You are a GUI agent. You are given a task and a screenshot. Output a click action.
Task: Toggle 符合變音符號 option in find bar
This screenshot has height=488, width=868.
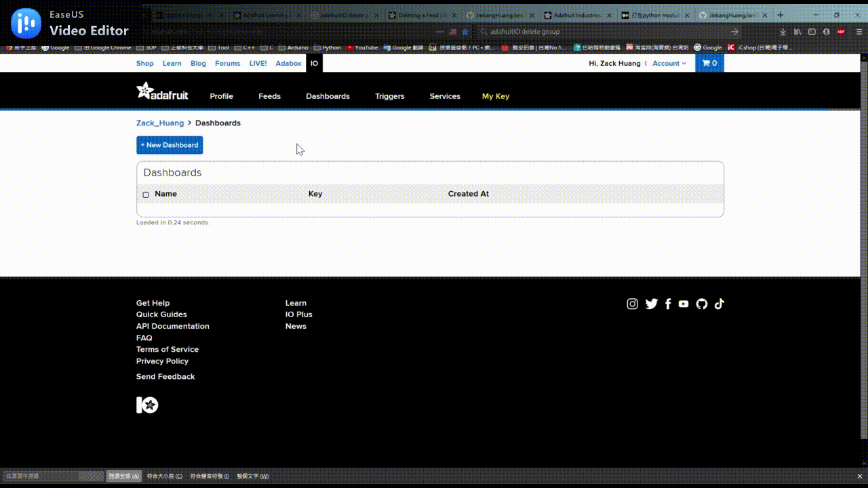coord(210,476)
